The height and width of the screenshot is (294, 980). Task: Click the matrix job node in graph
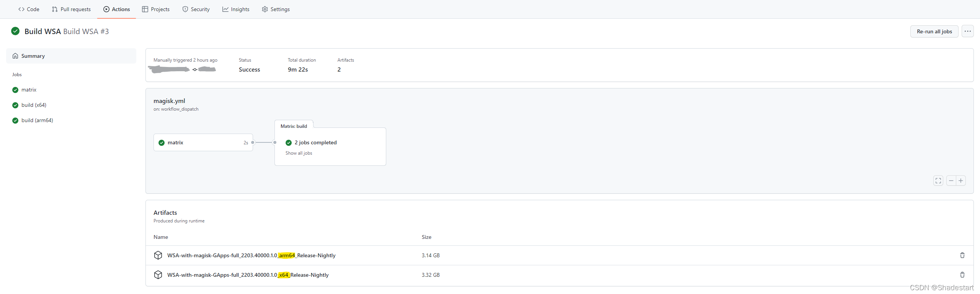click(x=203, y=142)
